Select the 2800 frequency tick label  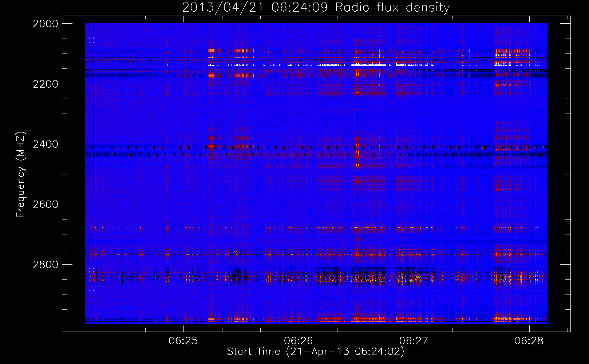pos(46,264)
